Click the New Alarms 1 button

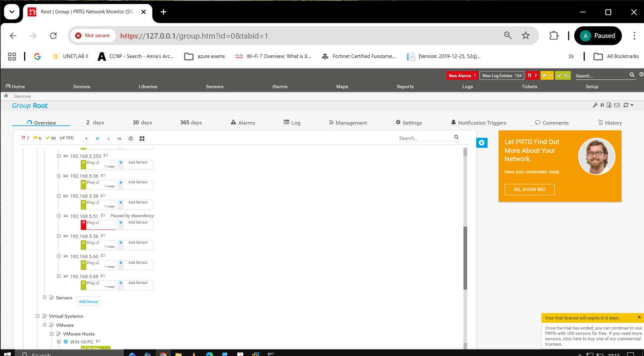coord(462,76)
